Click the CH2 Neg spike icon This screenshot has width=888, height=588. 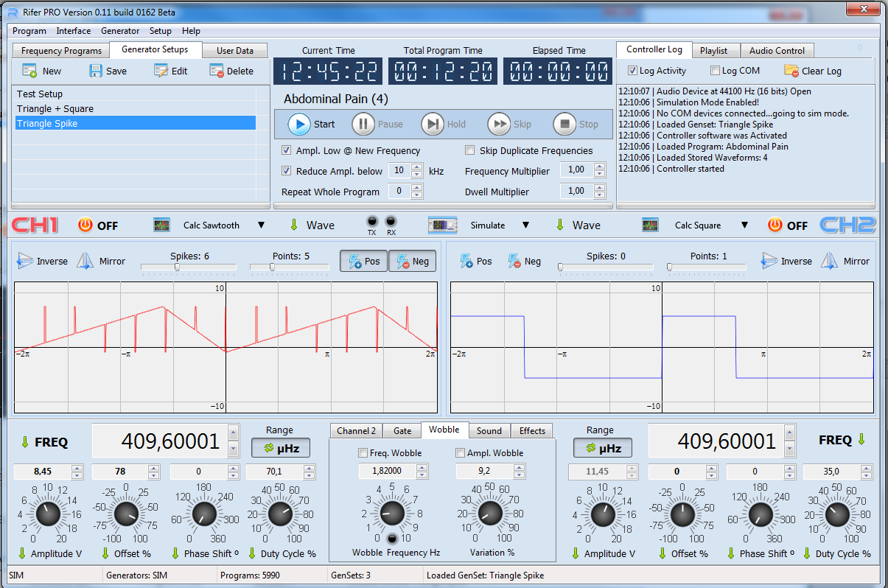[515, 261]
